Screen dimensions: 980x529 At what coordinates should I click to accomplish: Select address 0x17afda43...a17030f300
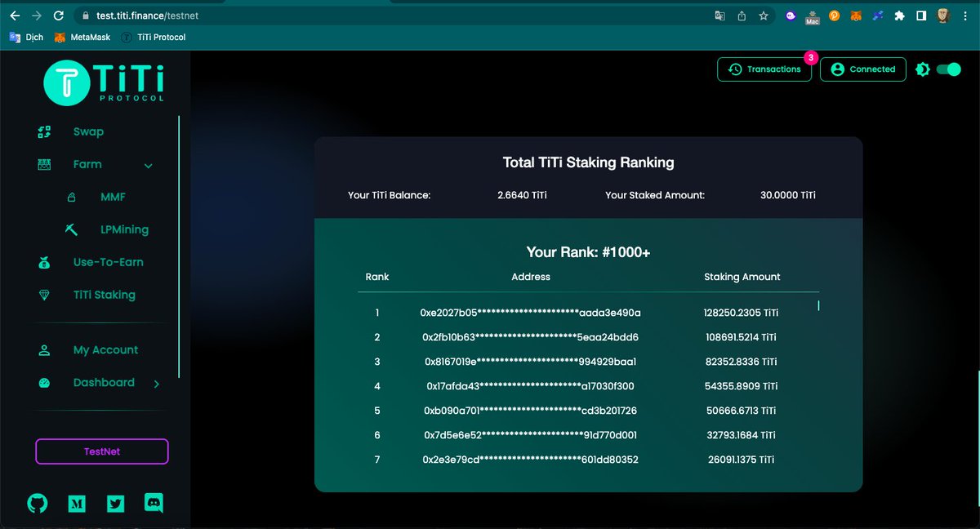click(531, 386)
